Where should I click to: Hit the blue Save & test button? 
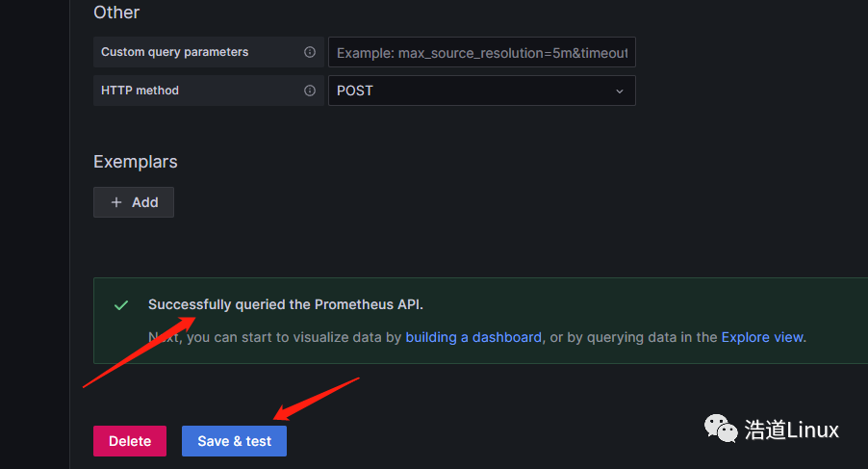pyautogui.click(x=234, y=441)
